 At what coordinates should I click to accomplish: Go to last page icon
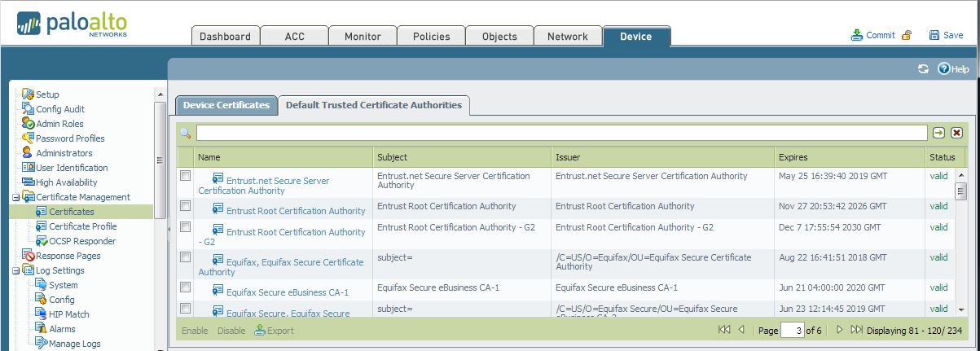click(856, 330)
